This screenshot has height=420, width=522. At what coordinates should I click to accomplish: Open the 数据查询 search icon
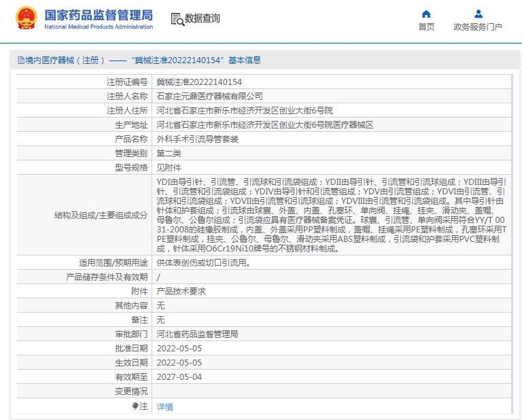coord(177,19)
